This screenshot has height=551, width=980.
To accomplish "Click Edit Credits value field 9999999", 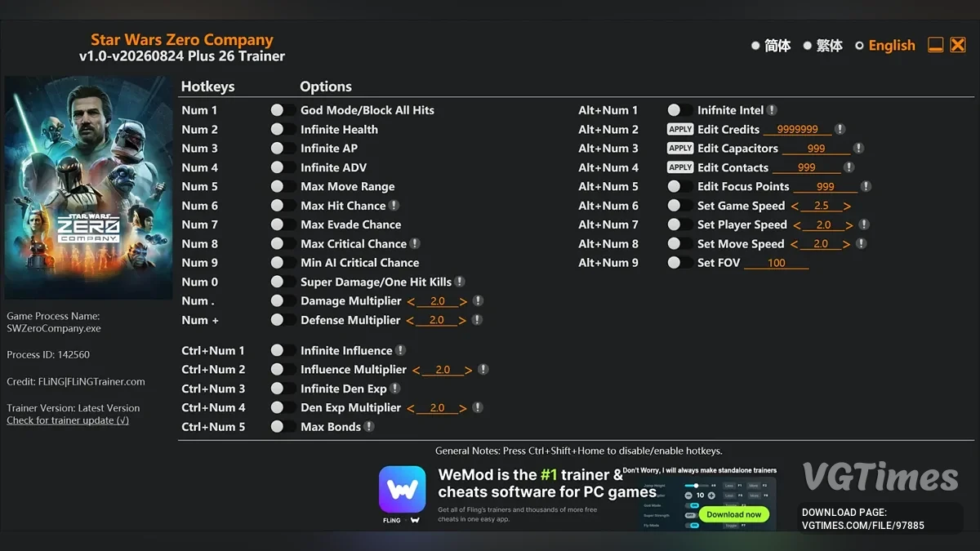I will tap(798, 129).
